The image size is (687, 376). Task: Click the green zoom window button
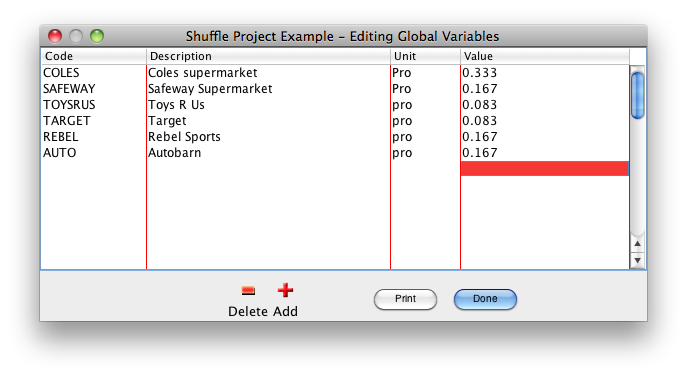pos(97,36)
